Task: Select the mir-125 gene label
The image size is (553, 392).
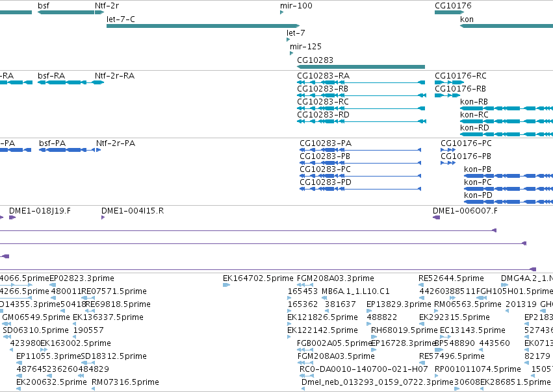Action: tap(305, 47)
